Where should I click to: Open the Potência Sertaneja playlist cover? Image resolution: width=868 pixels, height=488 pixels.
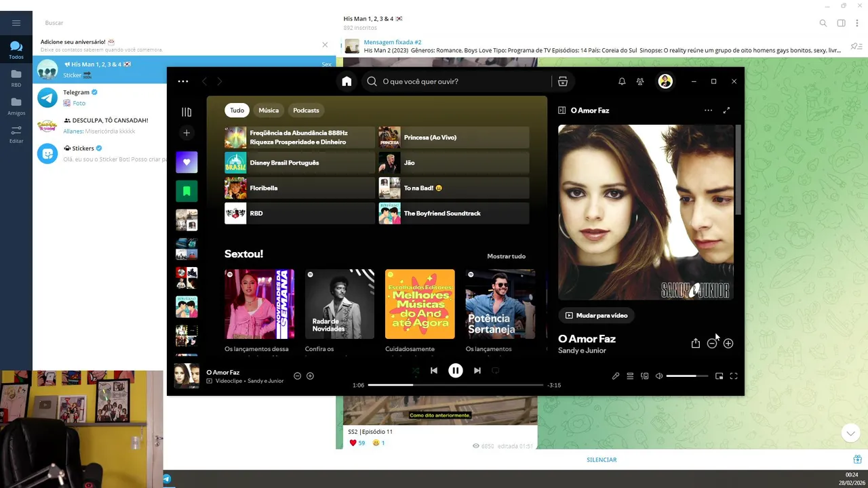point(500,304)
